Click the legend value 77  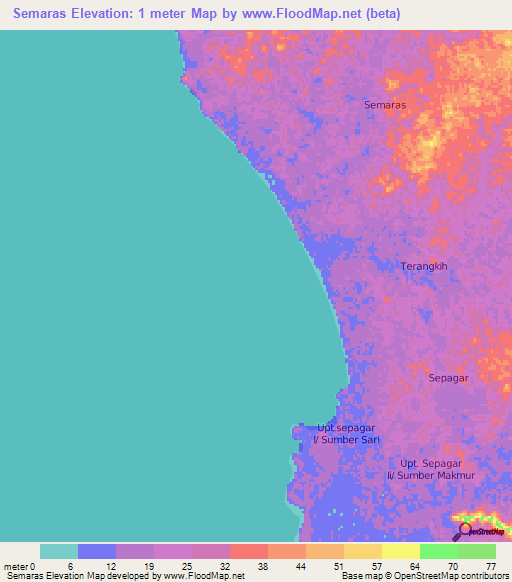coord(491,567)
